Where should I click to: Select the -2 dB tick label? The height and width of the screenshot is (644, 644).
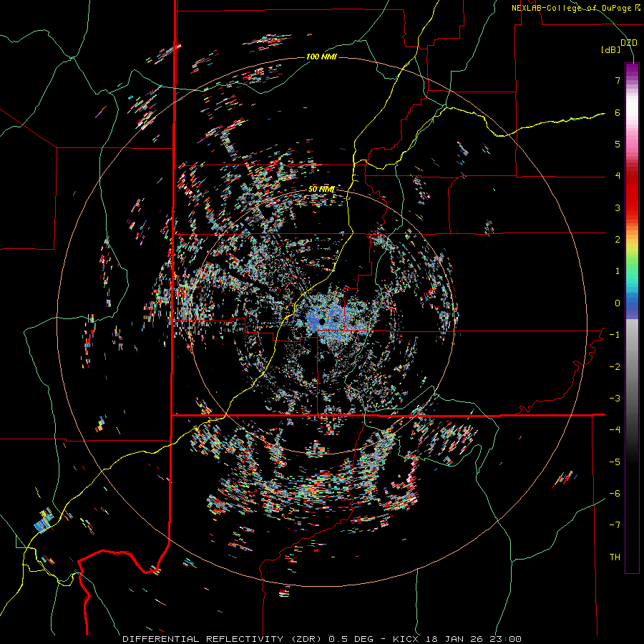[615, 366]
